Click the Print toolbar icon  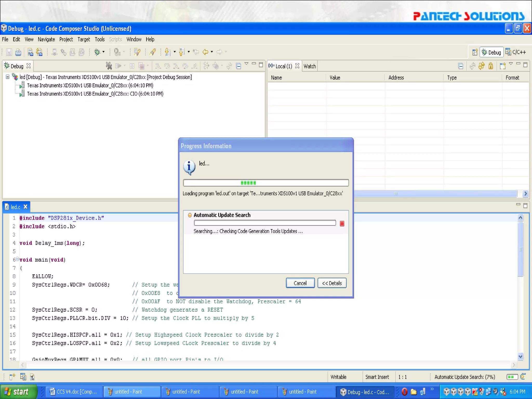(18, 52)
